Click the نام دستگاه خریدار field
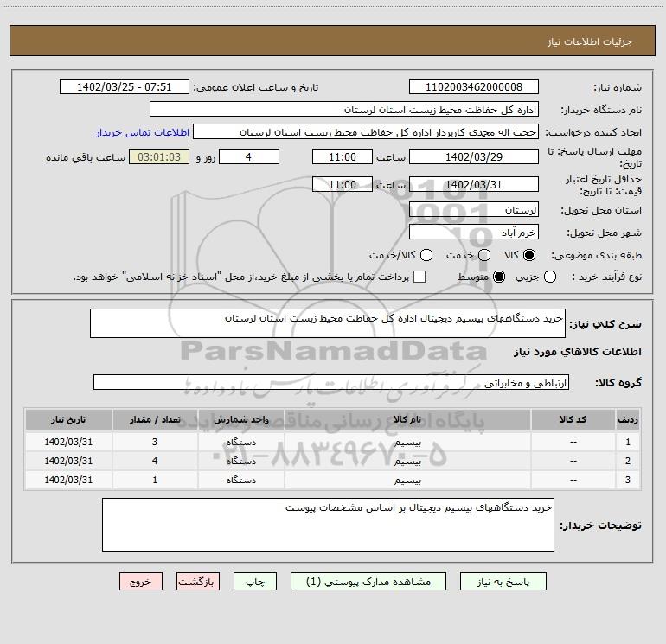 [344, 109]
